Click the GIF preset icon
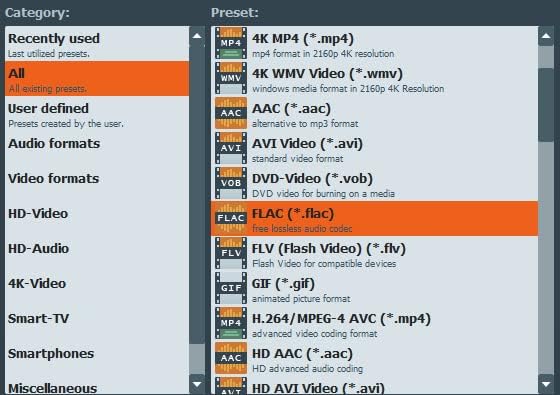This screenshot has height=395, width=560. pos(231,288)
